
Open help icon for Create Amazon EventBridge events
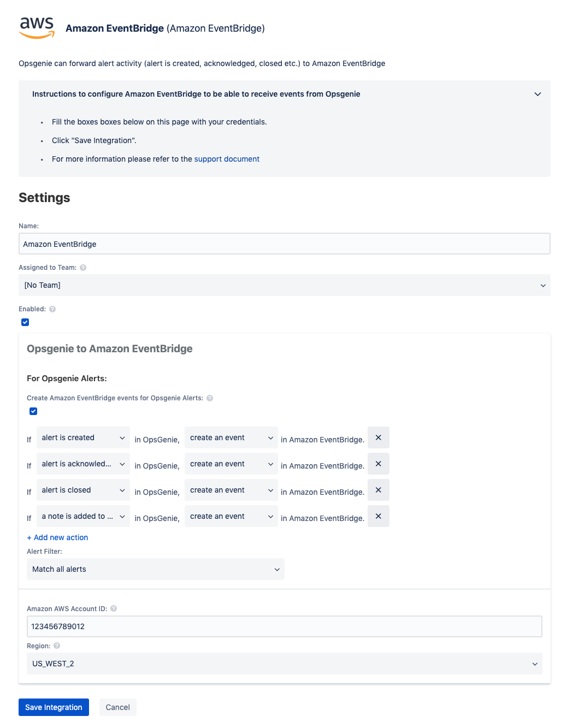[x=210, y=398]
